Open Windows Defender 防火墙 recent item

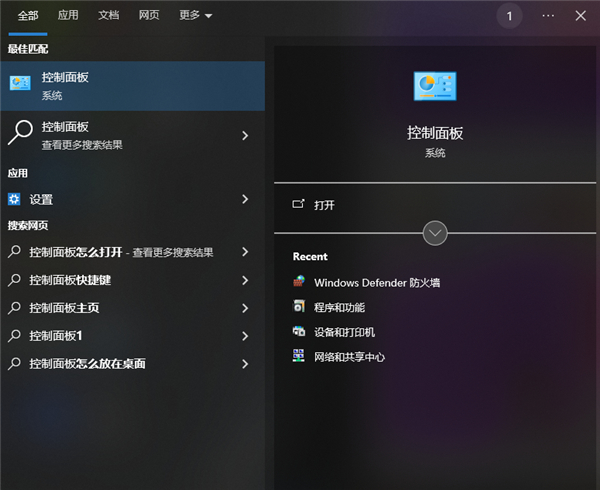[377, 283]
